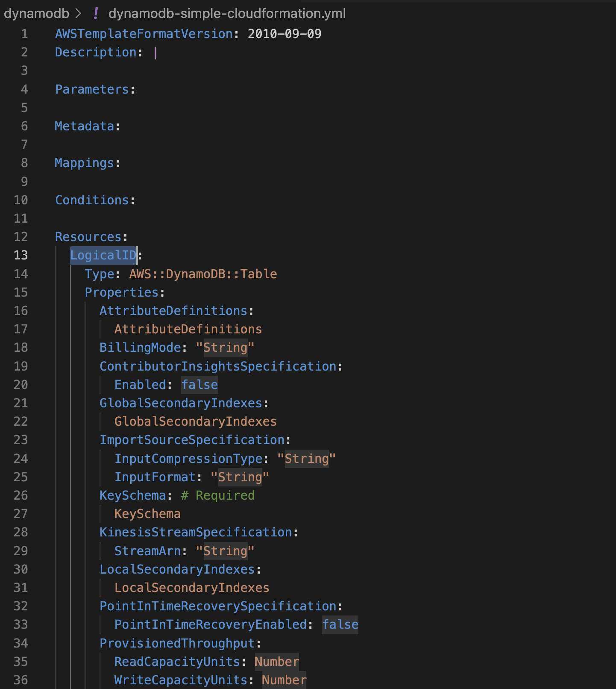Click the ReadCapacityUnits Number placeholder
This screenshot has width=616, height=689.
pyautogui.click(x=277, y=662)
